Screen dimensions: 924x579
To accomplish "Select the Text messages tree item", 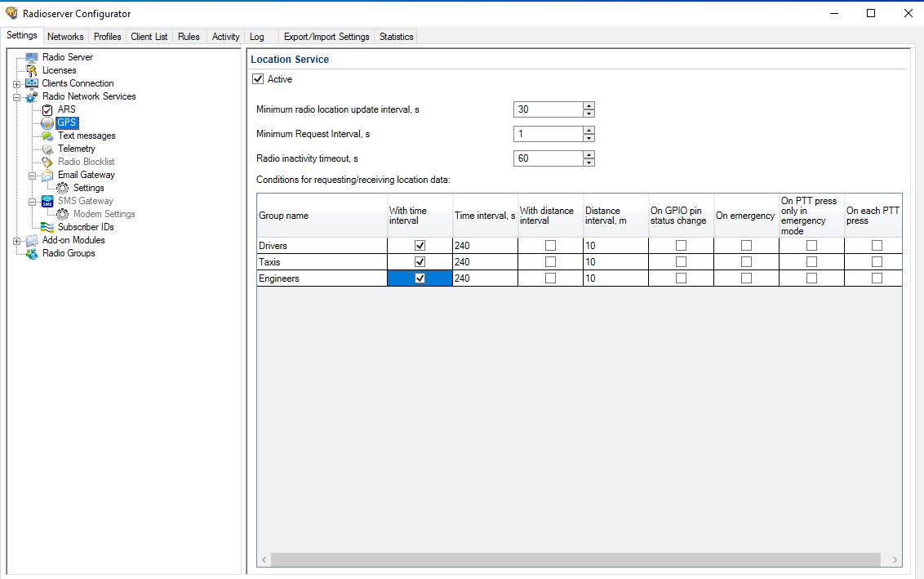I will click(x=87, y=136).
